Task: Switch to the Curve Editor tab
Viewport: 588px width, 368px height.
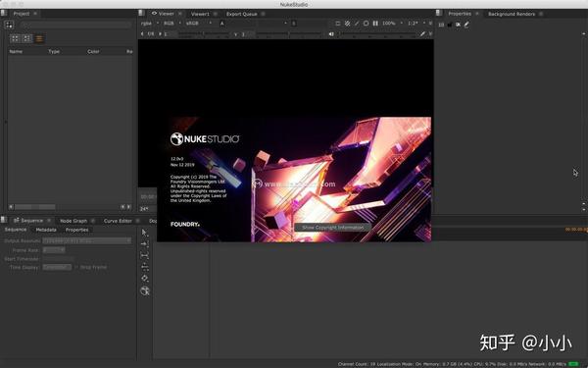Action: [x=118, y=221]
